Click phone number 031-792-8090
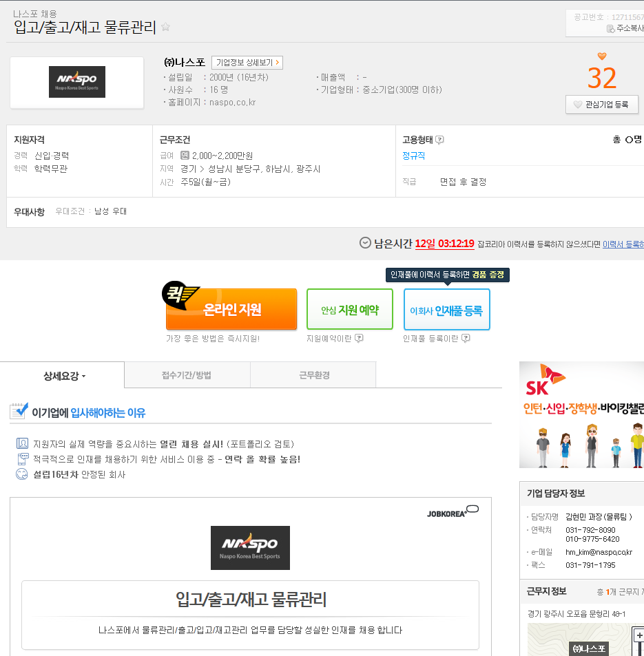Viewport: 644px width, 656px height. pyautogui.click(x=590, y=530)
